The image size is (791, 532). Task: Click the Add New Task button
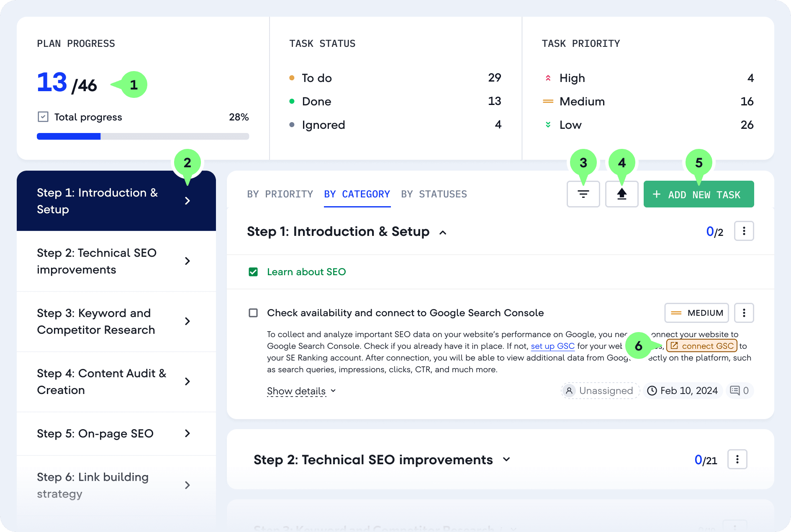[699, 194]
